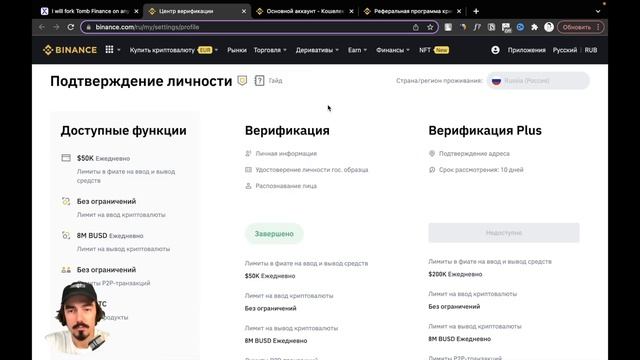Reload the page with refresh icon
This screenshot has height=360, width=640.
[71, 27]
